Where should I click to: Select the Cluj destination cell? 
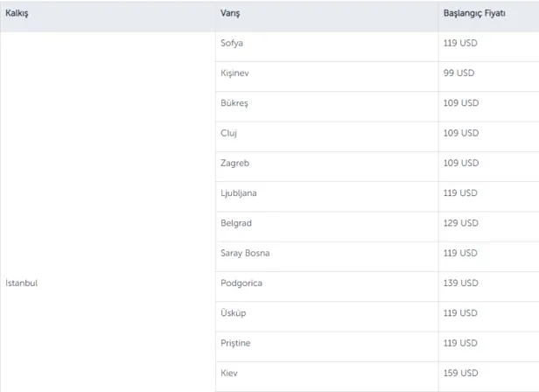[229, 133]
